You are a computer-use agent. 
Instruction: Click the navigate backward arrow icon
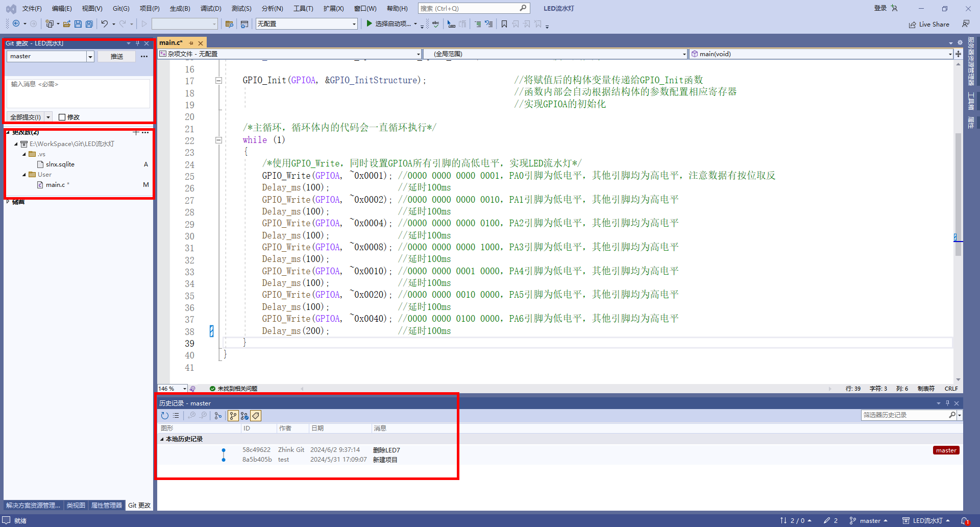(x=16, y=24)
